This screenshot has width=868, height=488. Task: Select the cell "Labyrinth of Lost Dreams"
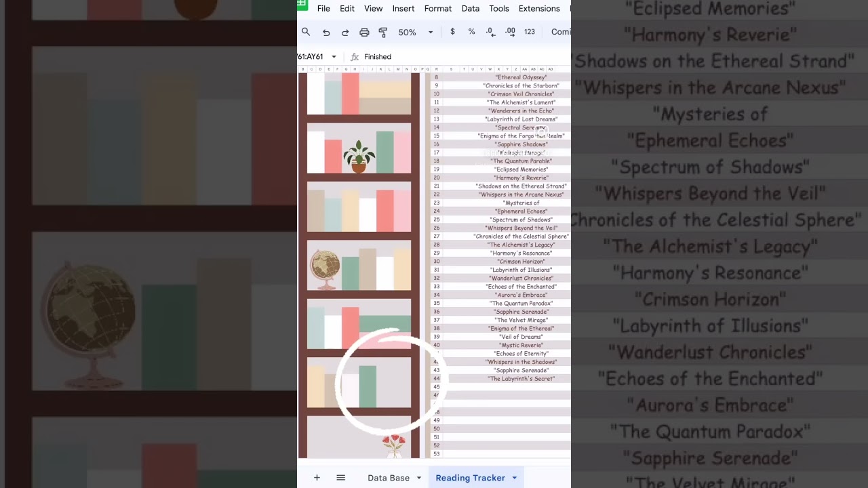(521, 119)
